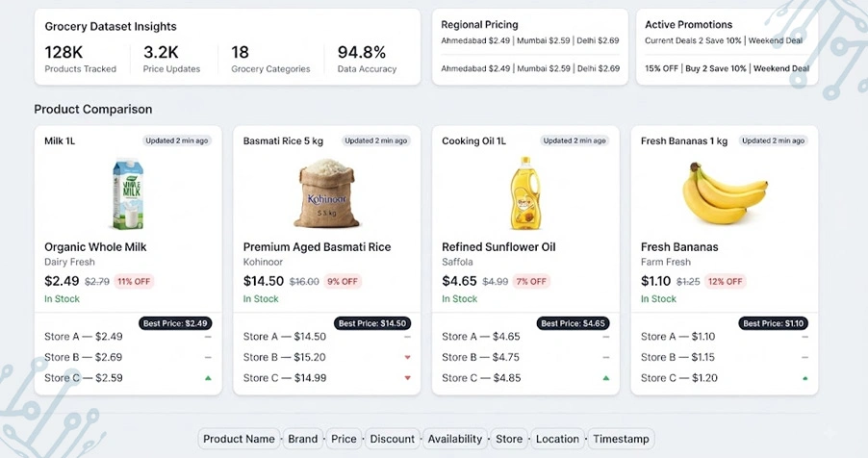This screenshot has height=458, width=868.
Task: Click red down arrow on Rice Store B row
Action: 407,357
